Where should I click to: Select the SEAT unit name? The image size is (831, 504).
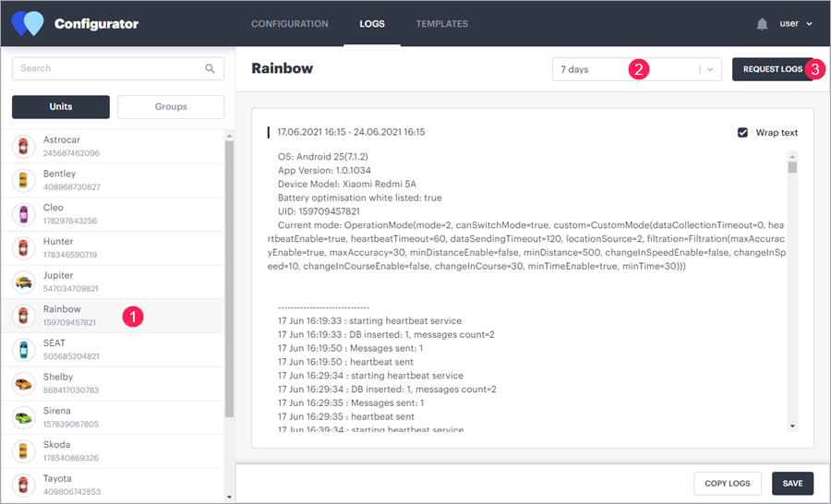[x=54, y=342]
